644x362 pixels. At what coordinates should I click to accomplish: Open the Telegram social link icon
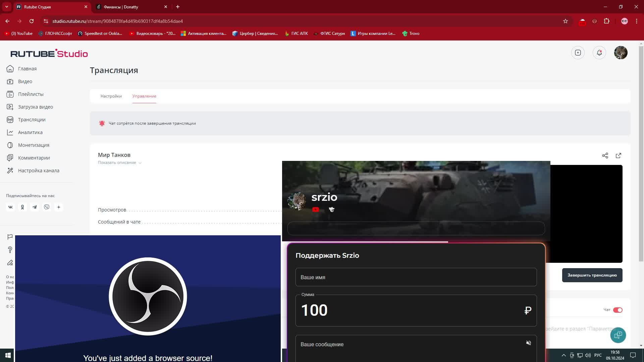pos(35,207)
